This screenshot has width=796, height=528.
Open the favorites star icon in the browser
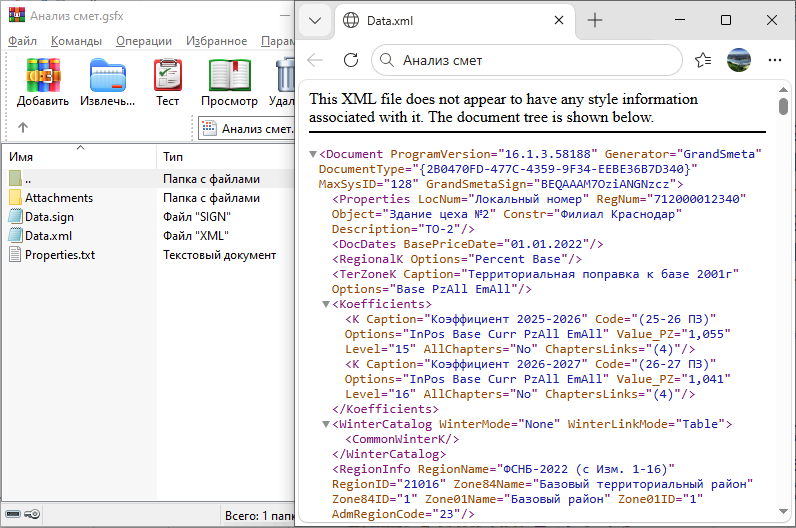pos(703,60)
